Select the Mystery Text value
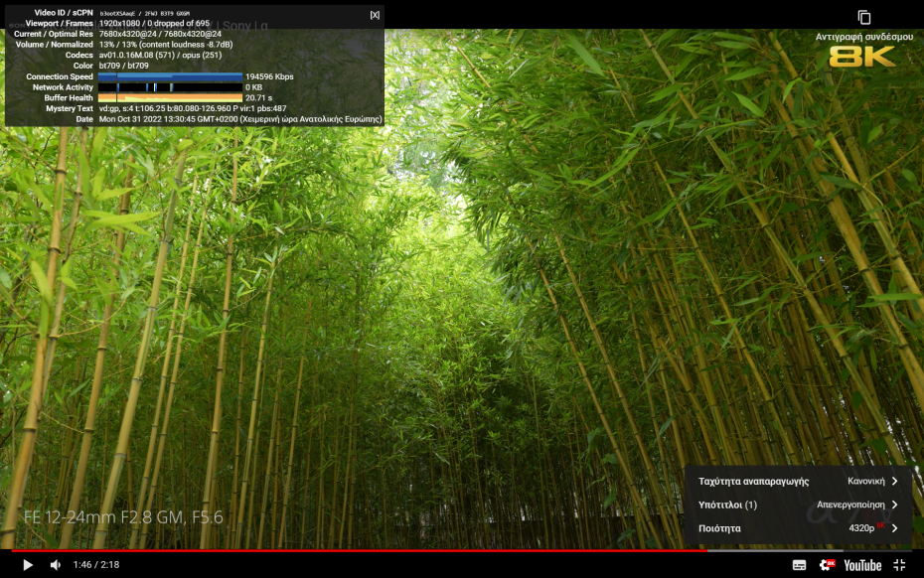This screenshot has height=578, width=924. coord(193,108)
